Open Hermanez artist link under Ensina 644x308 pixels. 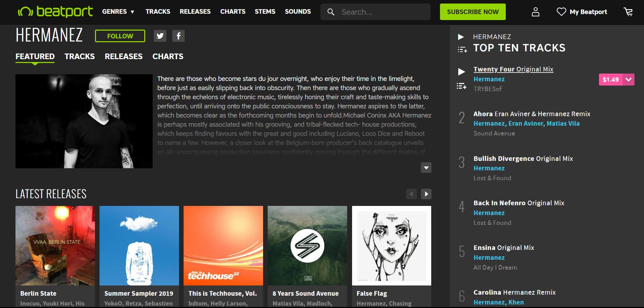(x=489, y=258)
